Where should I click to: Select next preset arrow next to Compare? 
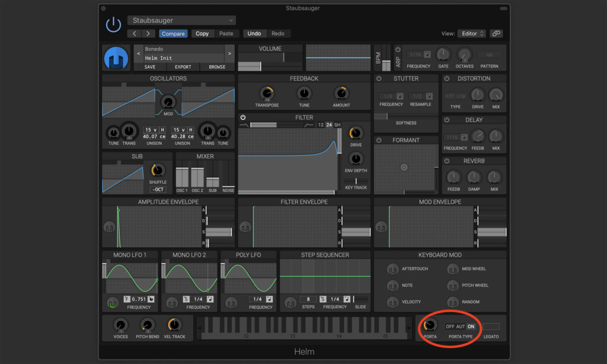click(148, 34)
